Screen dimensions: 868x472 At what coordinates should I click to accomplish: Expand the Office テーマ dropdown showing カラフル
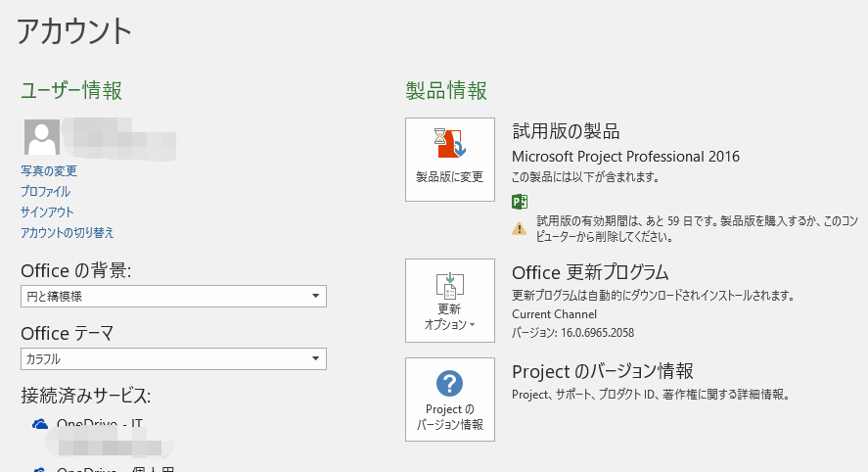[173, 359]
